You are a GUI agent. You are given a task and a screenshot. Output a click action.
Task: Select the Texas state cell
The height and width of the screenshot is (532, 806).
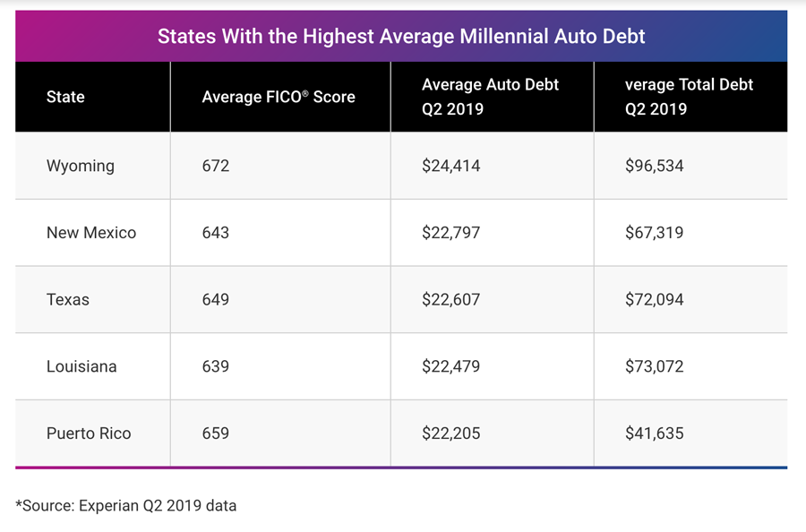click(x=68, y=299)
